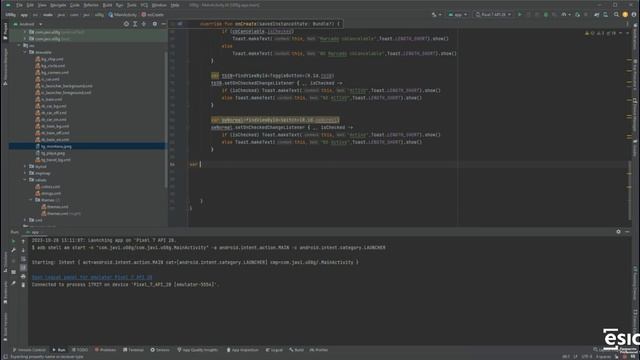Click Select Opened File target icon
Viewport: 640px width, 360px height.
coord(126,24)
